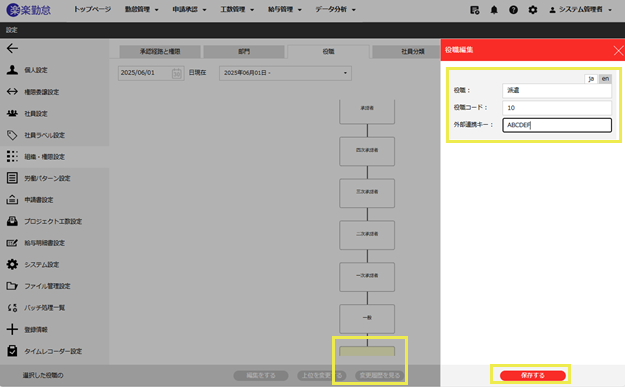This screenshot has width=625, height=387.
Task: Click the 編集をする button
Action: point(261,375)
